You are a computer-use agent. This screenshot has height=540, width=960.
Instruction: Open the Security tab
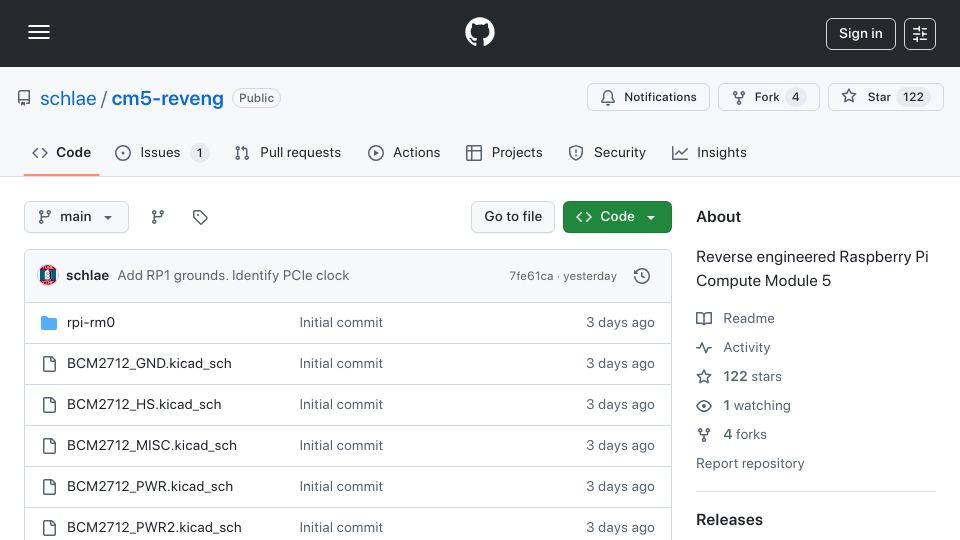[607, 152]
